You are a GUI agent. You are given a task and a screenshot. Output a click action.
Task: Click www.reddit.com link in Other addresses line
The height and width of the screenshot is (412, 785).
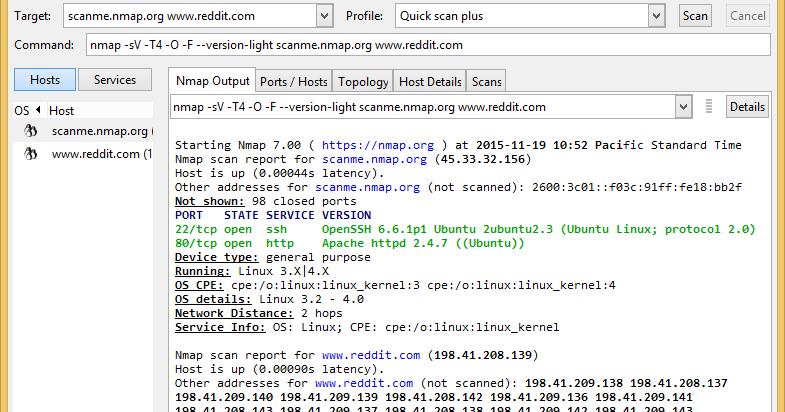coord(363,383)
